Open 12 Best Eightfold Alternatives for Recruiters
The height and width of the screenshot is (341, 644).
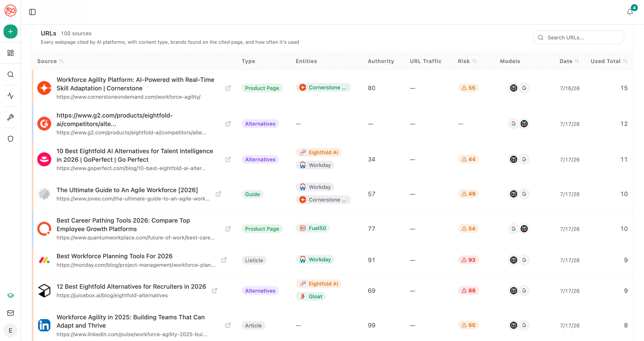[131, 287]
